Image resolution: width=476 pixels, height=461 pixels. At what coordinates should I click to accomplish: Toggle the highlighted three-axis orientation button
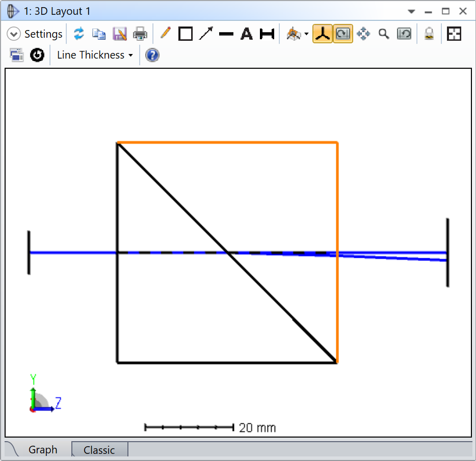tap(322, 34)
